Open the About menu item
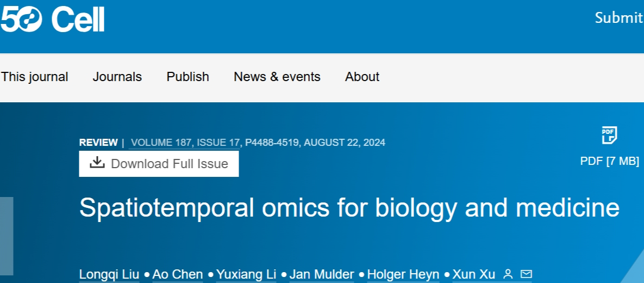The height and width of the screenshot is (283, 644). click(x=362, y=77)
